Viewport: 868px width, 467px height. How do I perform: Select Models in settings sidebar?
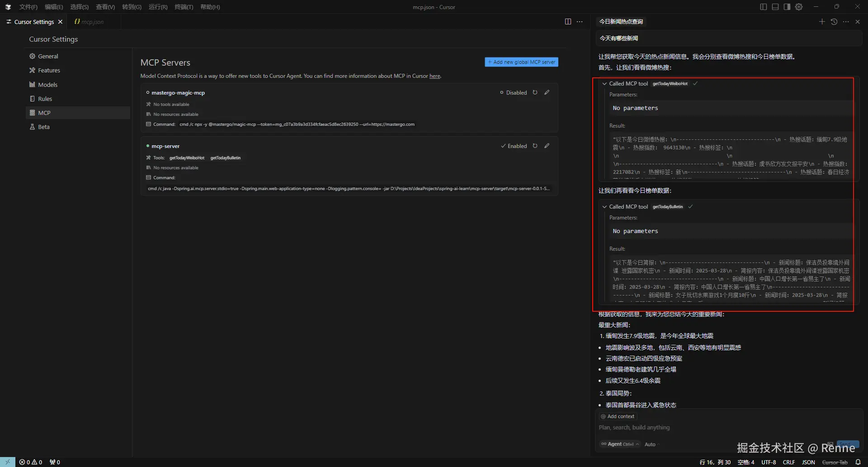(78, 85)
